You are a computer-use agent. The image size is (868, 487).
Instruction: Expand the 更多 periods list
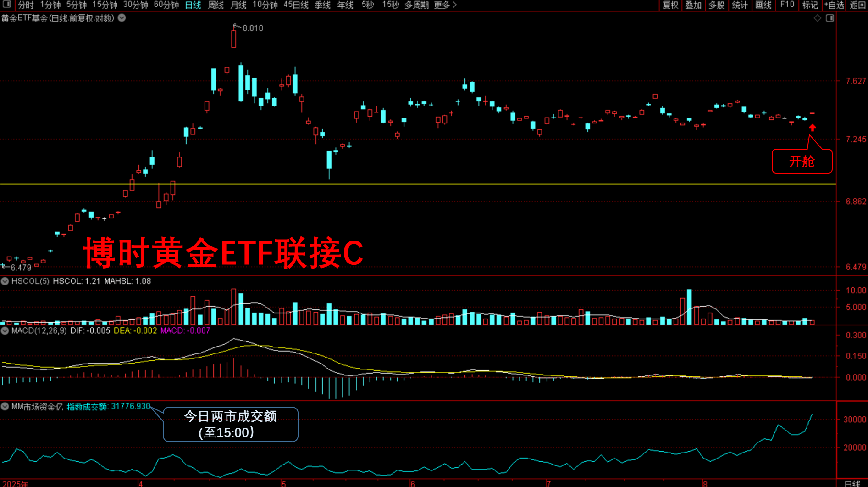point(445,5)
